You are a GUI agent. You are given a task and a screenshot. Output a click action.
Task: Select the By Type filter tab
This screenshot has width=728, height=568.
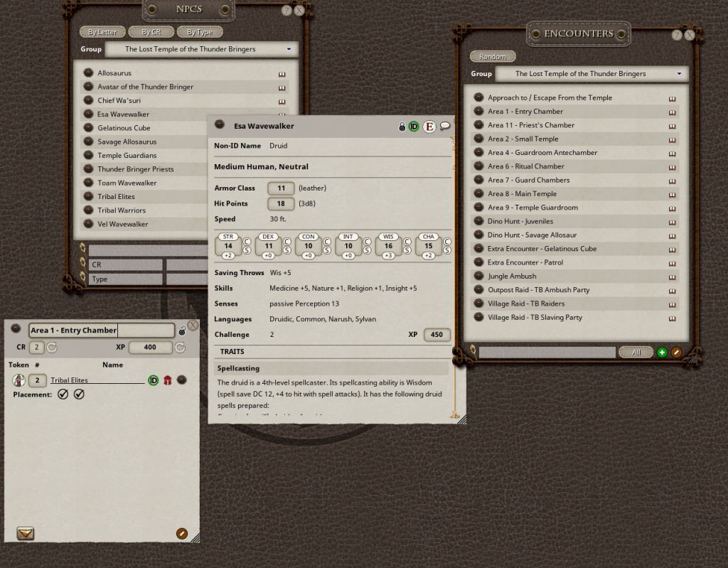pyautogui.click(x=200, y=32)
